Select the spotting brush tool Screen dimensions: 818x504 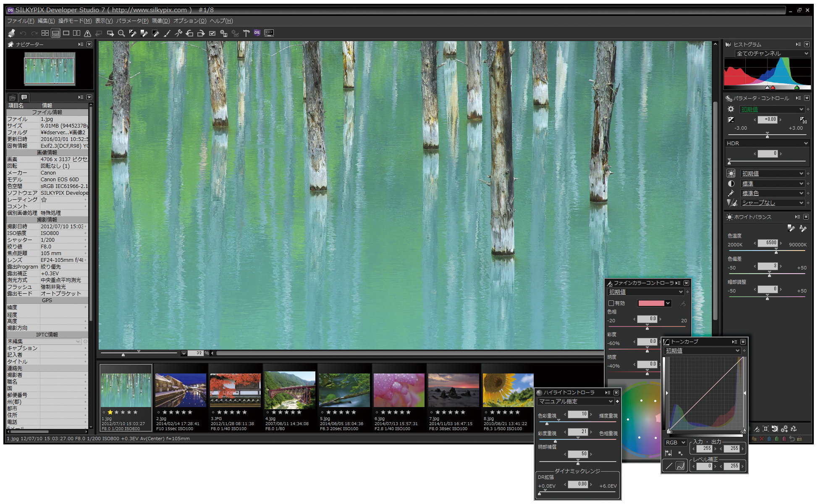pos(167,33)
